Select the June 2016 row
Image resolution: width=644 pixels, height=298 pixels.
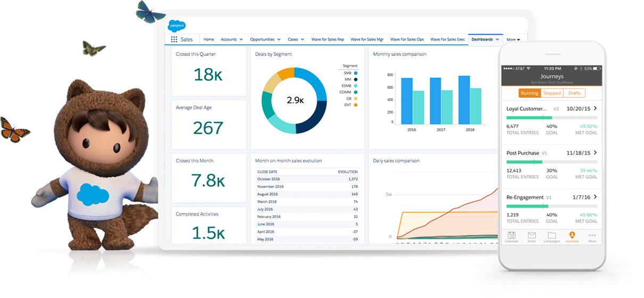pos(308,224)
